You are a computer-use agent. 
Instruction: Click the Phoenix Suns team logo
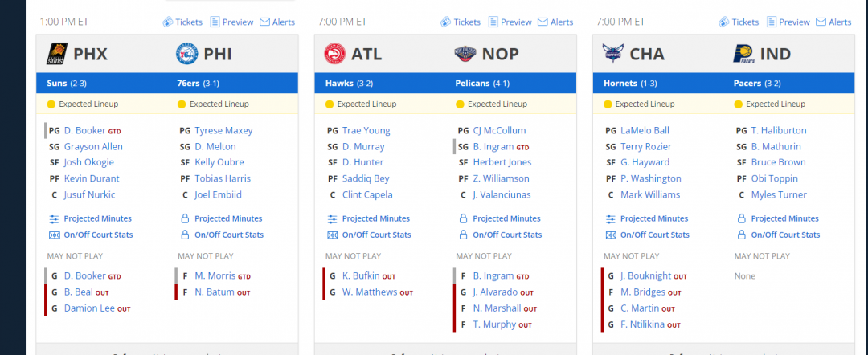pos(57,54)
